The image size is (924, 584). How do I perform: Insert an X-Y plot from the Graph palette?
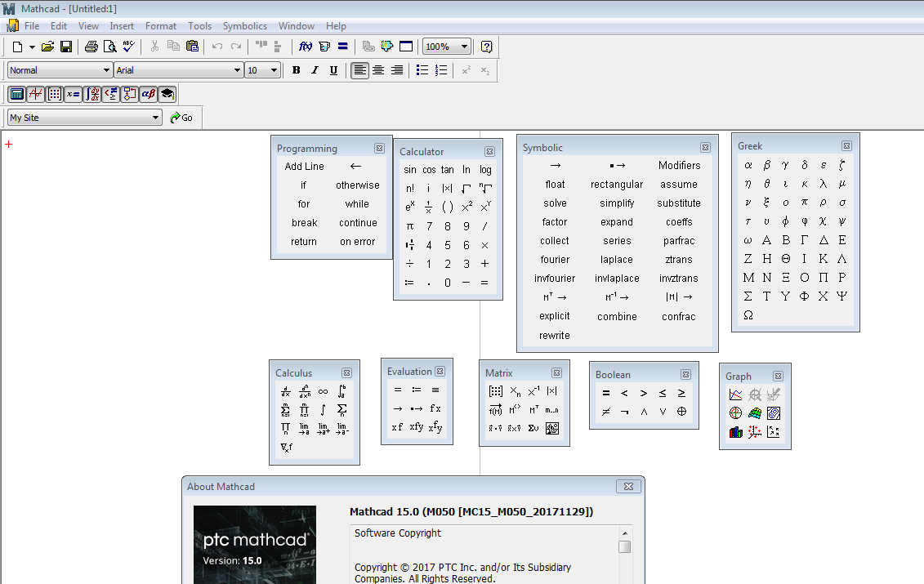tap(734, 394)
